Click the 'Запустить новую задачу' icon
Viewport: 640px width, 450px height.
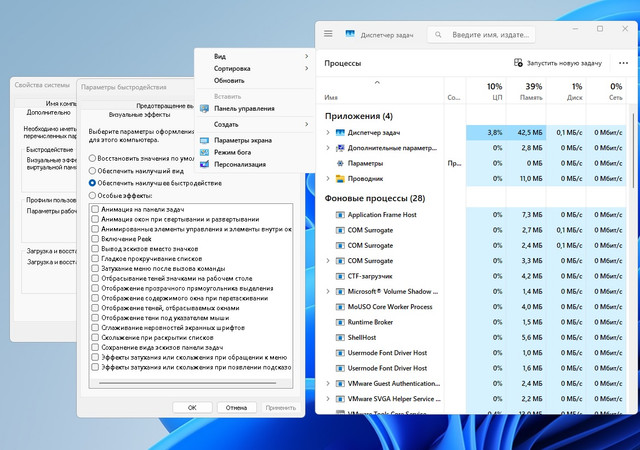tap(518, 63)
